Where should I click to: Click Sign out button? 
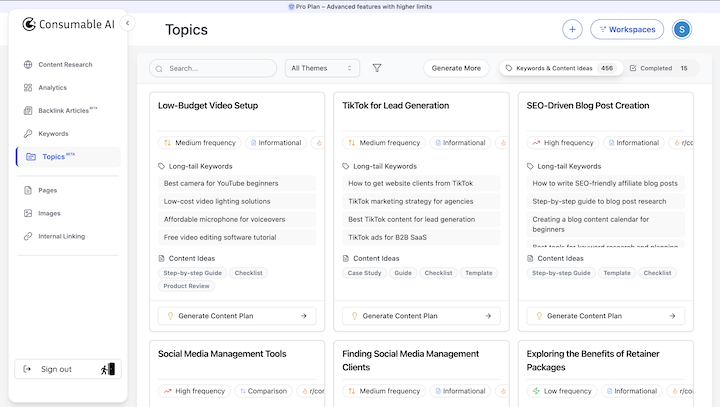coord(67,369)
